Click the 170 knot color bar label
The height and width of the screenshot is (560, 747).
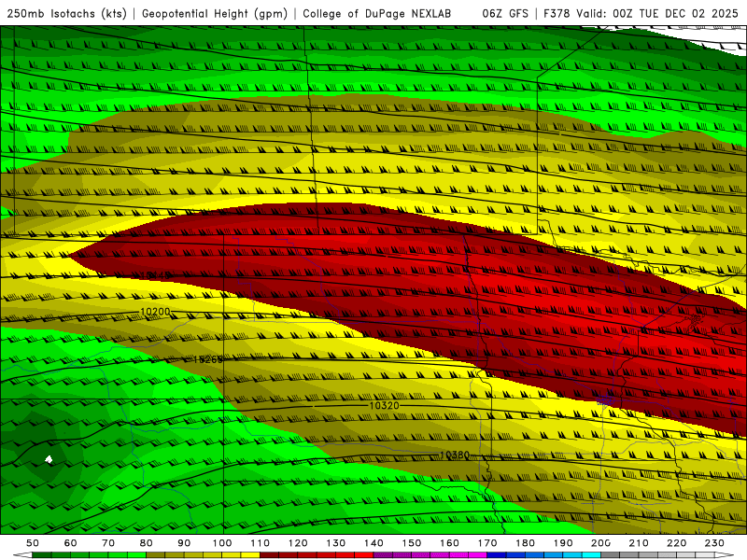(487, 543)
